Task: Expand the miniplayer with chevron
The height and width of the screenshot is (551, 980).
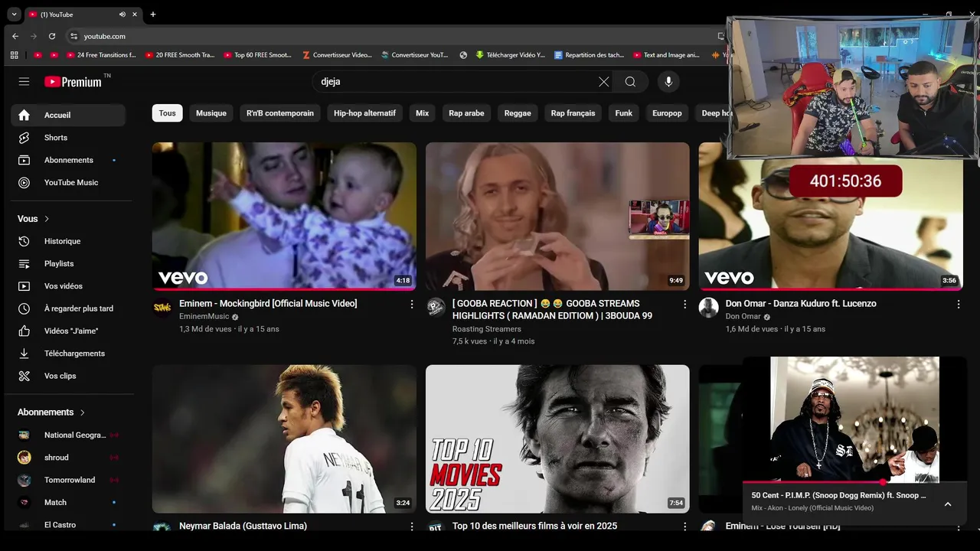Action: tap(948, 504)
